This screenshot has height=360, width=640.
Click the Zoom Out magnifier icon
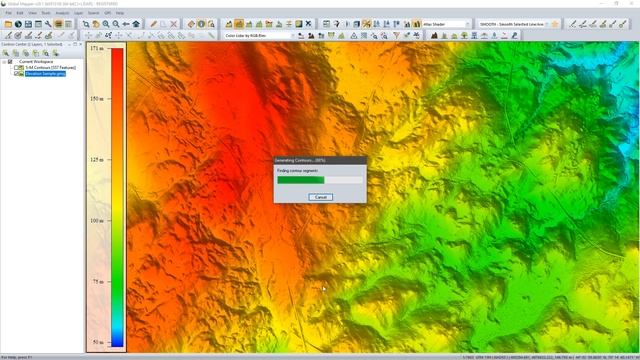[x=116, y=24]
